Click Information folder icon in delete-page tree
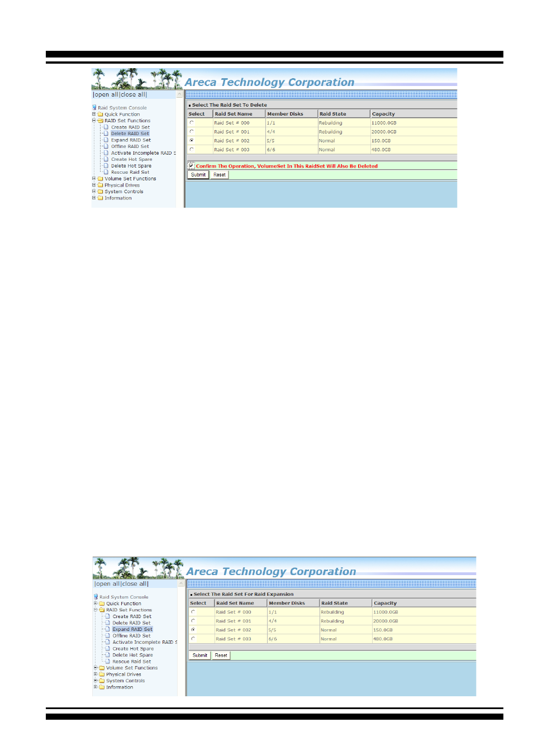 [x=101, y=198]
